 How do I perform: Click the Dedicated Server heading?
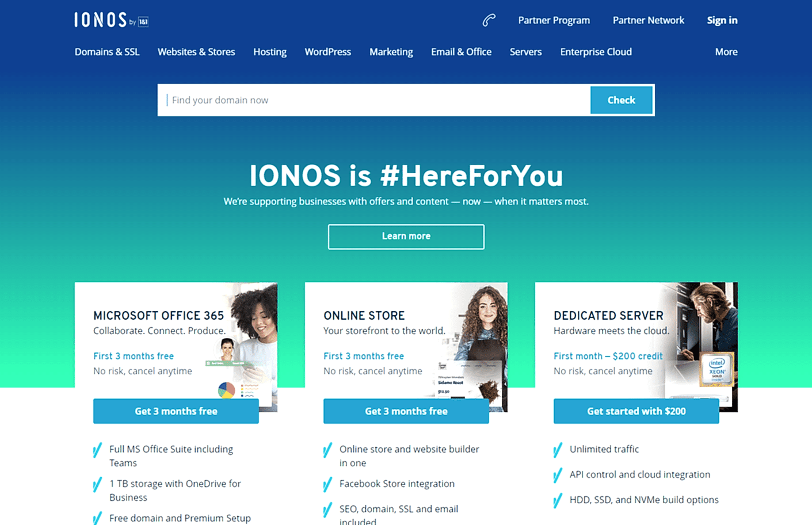coord(608,316)
